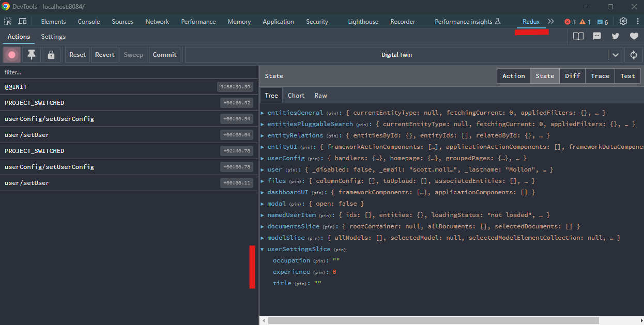The width and height of the screenshot is (644, 325).
Task: Open the Performance insights tab
Action: pos(468,22)
